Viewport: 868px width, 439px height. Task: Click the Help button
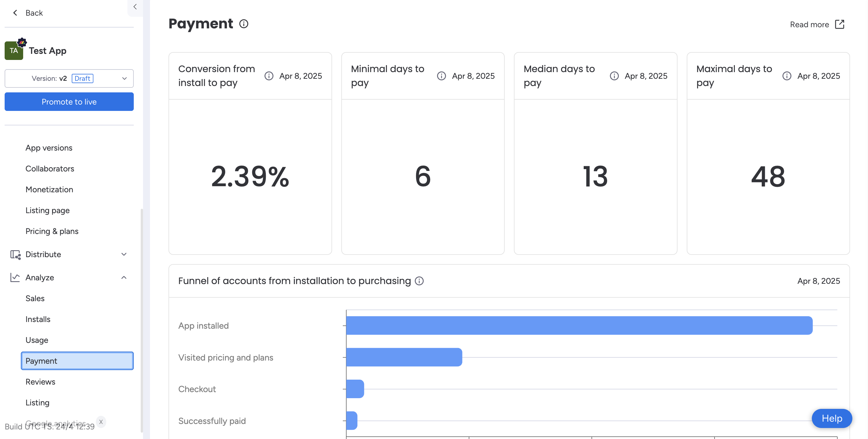(x=831, y=418)
